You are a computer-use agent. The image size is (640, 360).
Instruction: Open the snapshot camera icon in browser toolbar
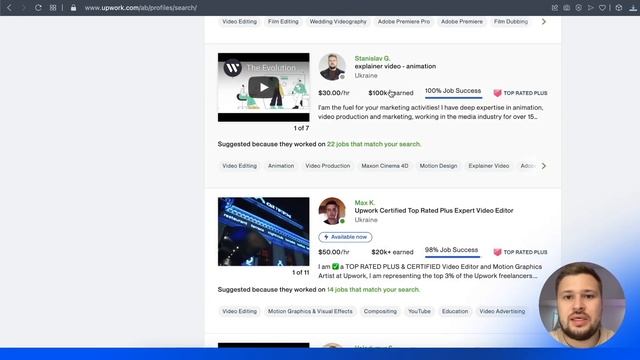coord(567,7)
